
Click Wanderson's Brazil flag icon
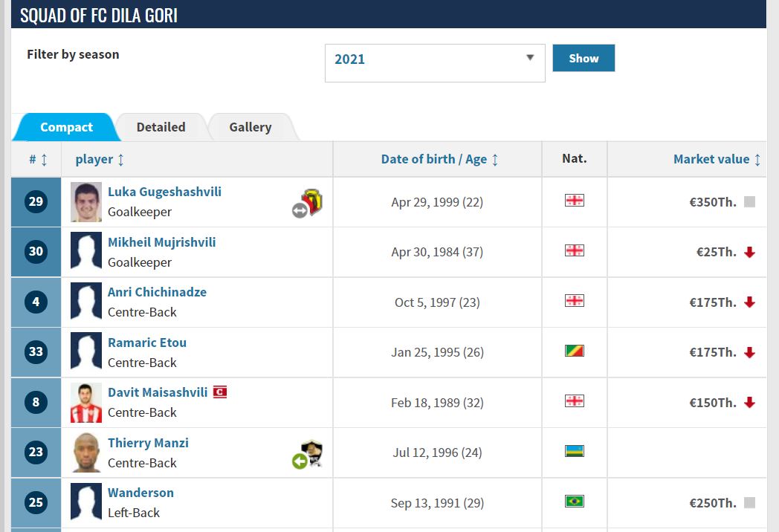coord(574,502)
